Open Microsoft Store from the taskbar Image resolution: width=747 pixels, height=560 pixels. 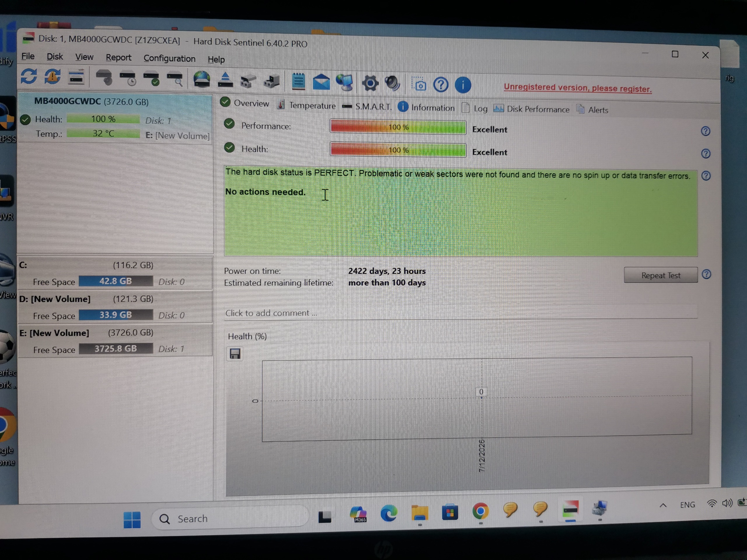[x=450, y=512]
